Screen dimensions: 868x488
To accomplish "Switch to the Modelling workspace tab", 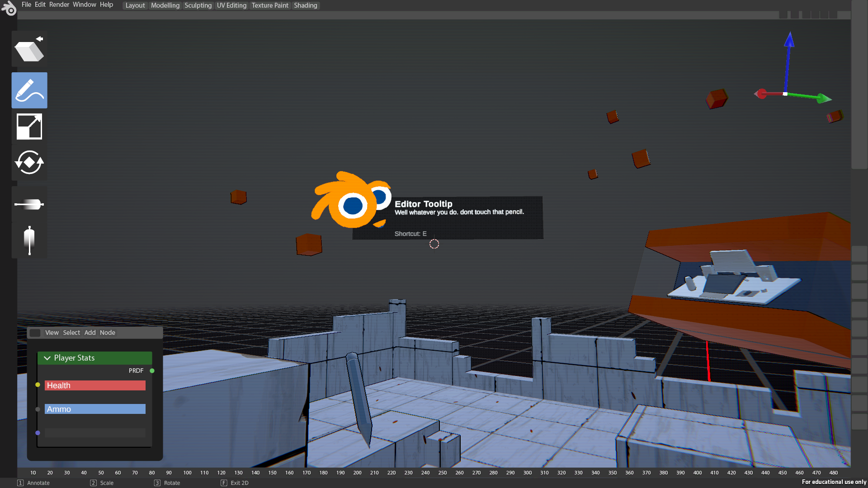I will (165, 5).
